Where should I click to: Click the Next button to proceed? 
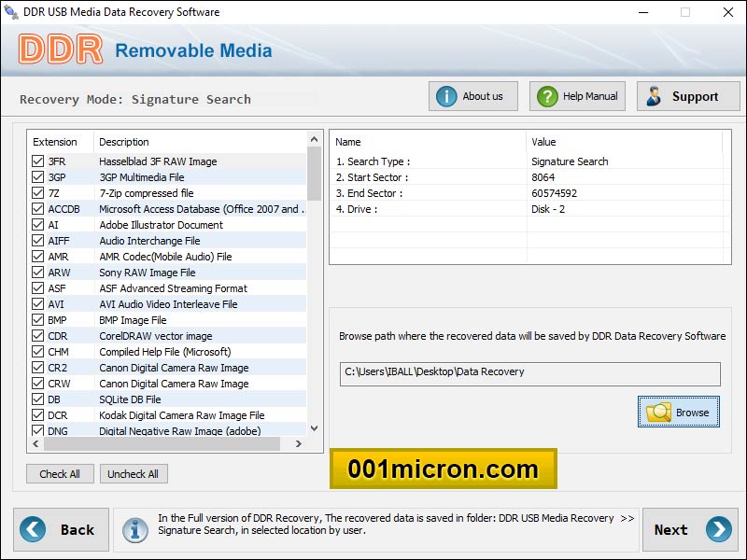[x=689, y=529]
